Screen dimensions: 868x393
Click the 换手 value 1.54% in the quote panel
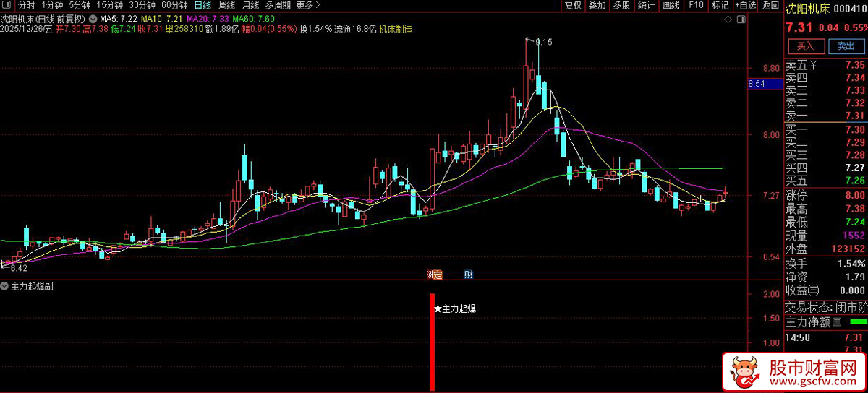coord(851,263)
